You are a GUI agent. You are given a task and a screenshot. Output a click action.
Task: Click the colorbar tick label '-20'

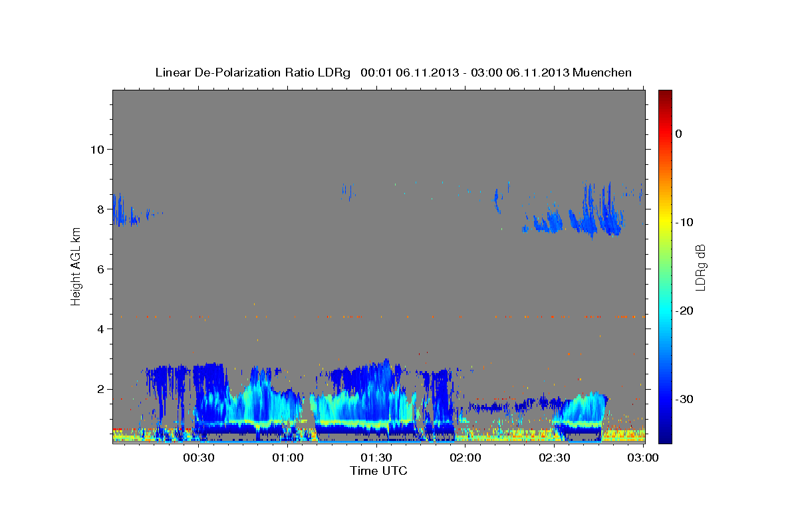point(684,311)
